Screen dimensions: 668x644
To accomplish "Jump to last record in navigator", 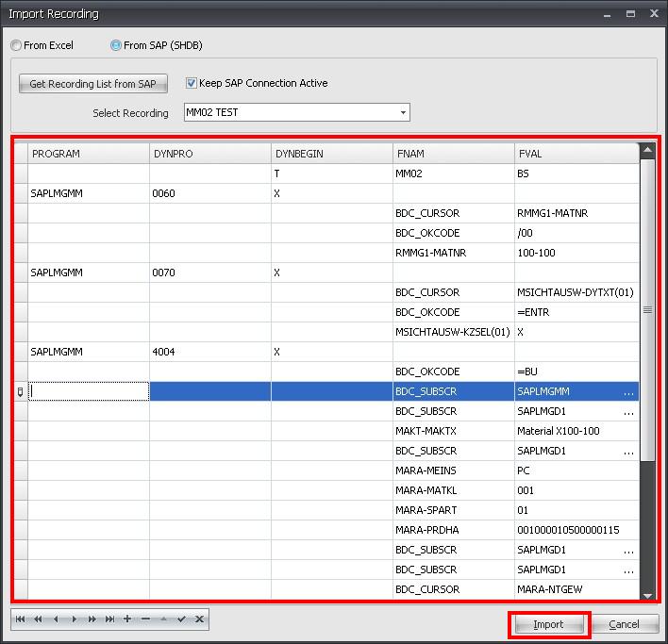I will [109, 619].
